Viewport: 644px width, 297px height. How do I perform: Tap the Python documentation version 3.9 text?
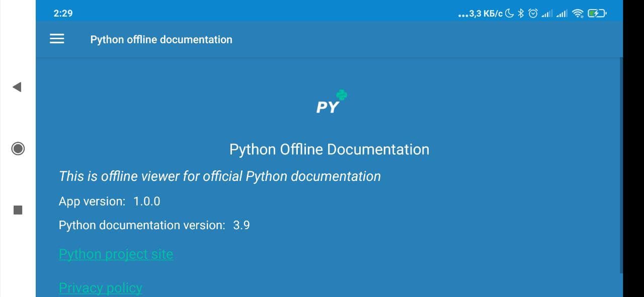(154, 225)
